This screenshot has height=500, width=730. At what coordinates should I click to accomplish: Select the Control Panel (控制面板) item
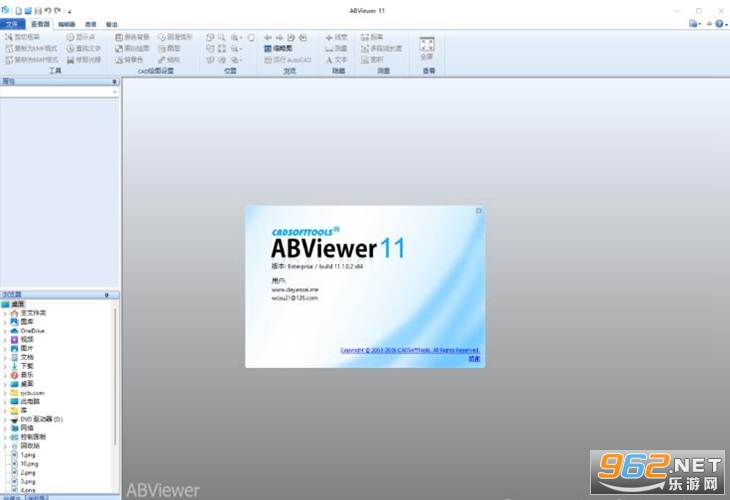(29, 437)
